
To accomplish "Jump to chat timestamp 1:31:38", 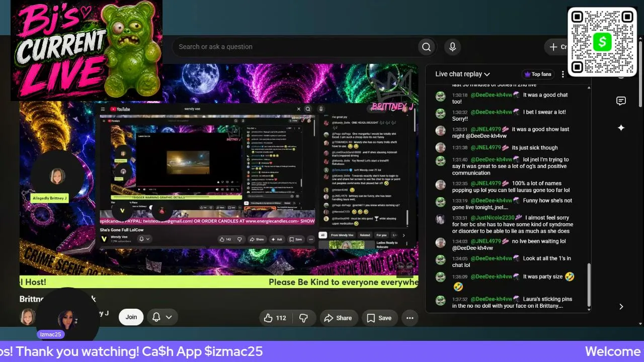I will point(460,148).
